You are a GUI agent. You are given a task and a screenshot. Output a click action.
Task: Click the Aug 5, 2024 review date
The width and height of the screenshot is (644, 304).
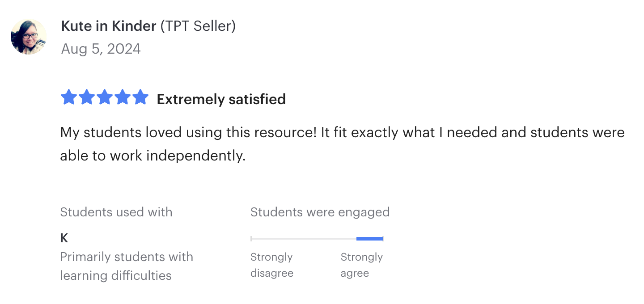point(101,49)
